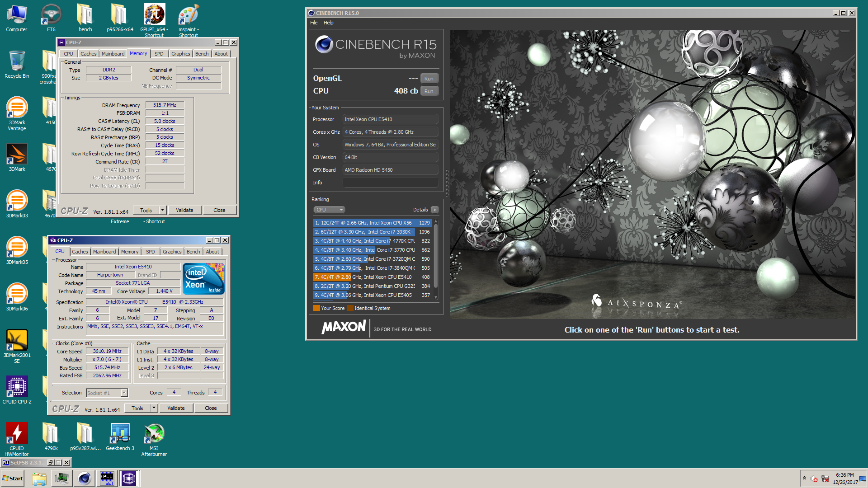The image size is (868, 488).
Task: Click the taskbar clock
Action: [x=844, y=479]
